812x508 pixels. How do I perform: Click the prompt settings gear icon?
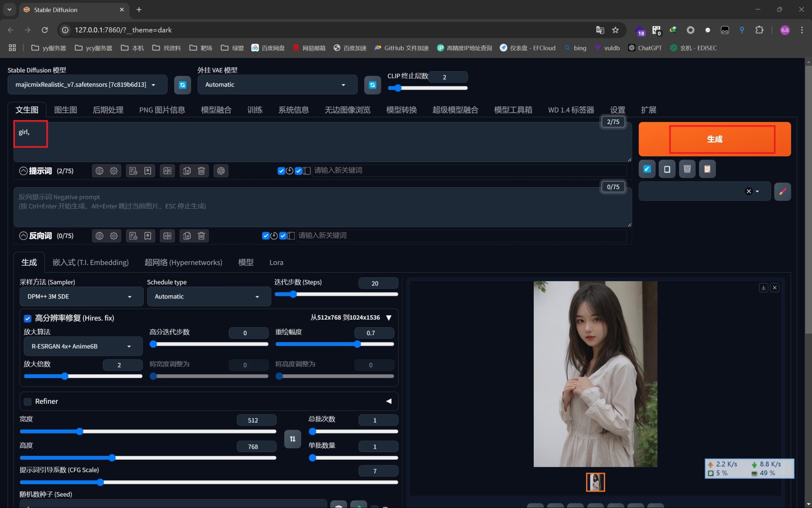[113, 171]
